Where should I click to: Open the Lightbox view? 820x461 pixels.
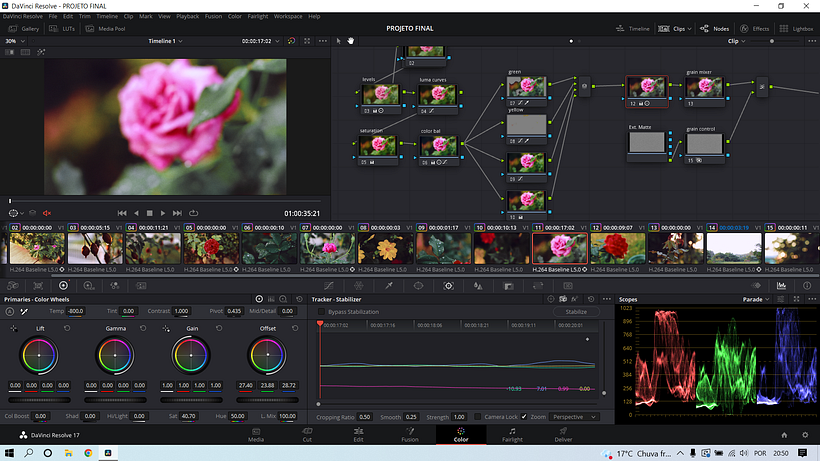(796, 29)
